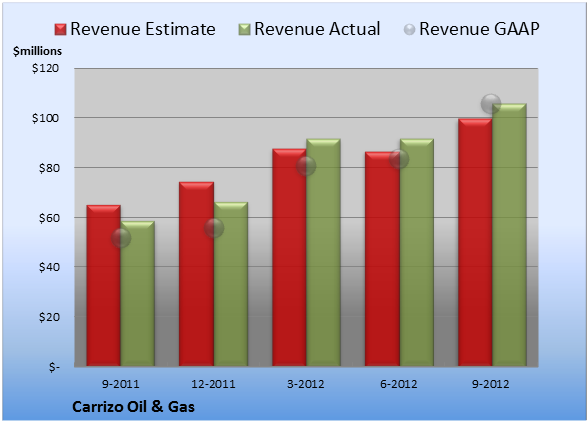The width and height of the screenshot is (588, 422).
Task: Click the GAAP marker for 9-2011
Action: tap(121, 238)
